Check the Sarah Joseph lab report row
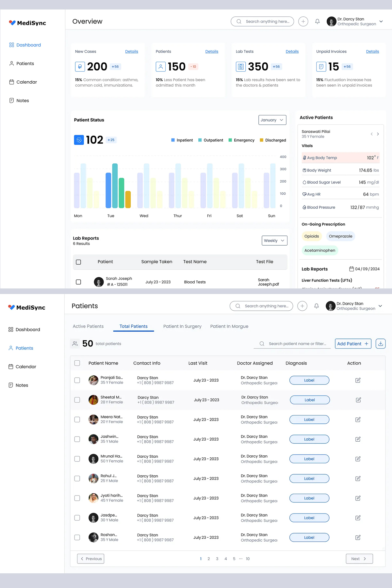 tap(78, 282)
